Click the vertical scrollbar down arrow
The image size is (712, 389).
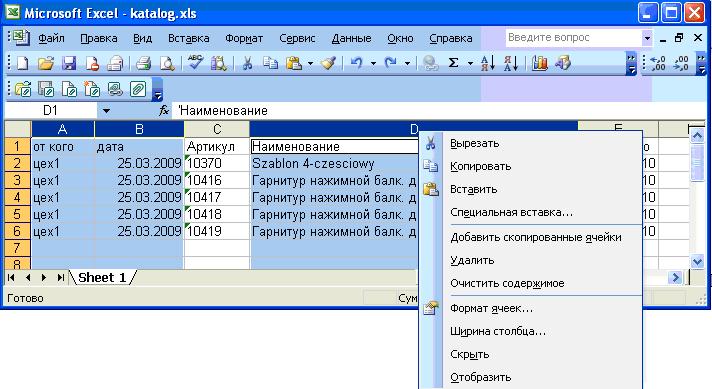(x=697, y=261)
